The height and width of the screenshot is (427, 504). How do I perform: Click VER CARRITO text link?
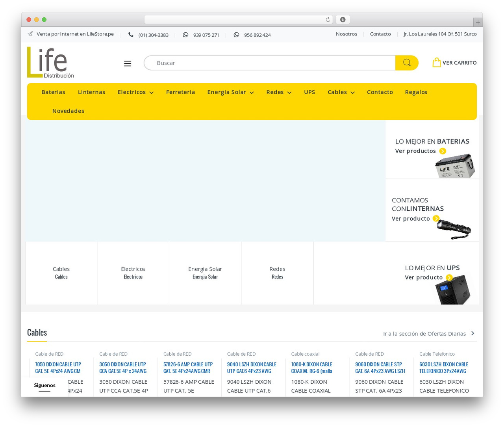[x=460, y=63]
